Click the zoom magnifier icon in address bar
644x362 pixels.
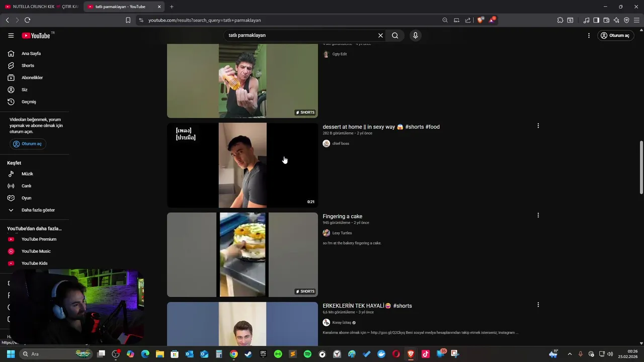[x=445, y=20]
